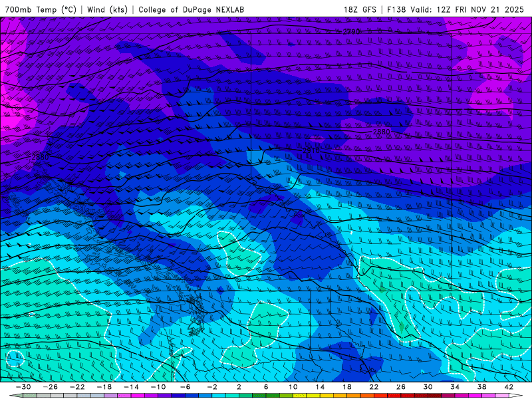
Task: Click the positive 26 temperature scale label
Action: pos(401,387)
